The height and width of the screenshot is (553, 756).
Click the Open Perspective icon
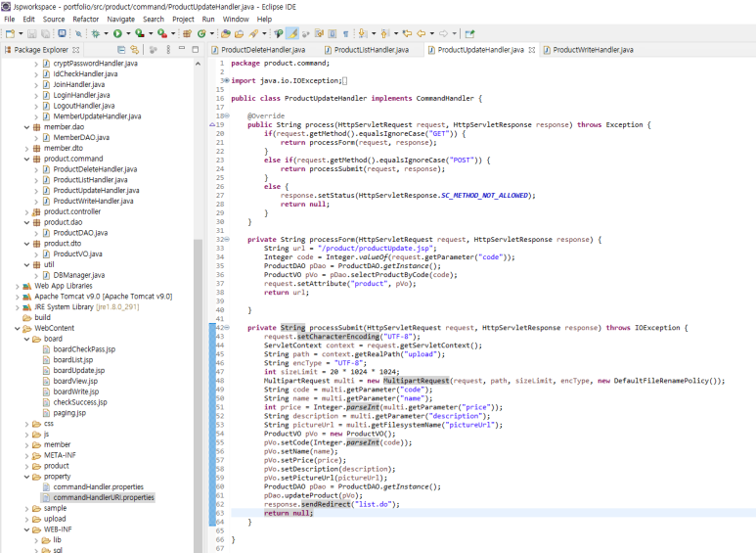pyautogui.click(x=470, y=34)
